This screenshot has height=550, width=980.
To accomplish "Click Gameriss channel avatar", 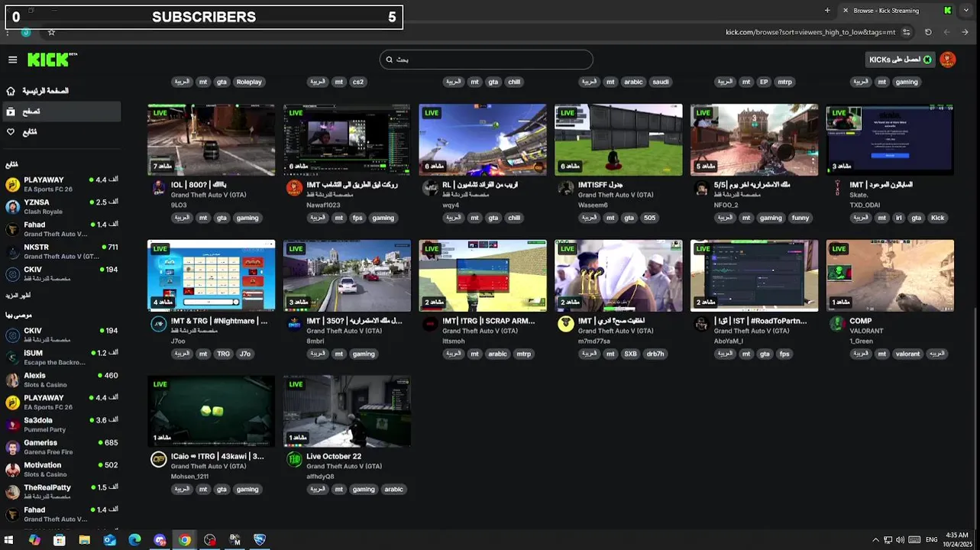I will pyautogui.click(x=12, y=447).
